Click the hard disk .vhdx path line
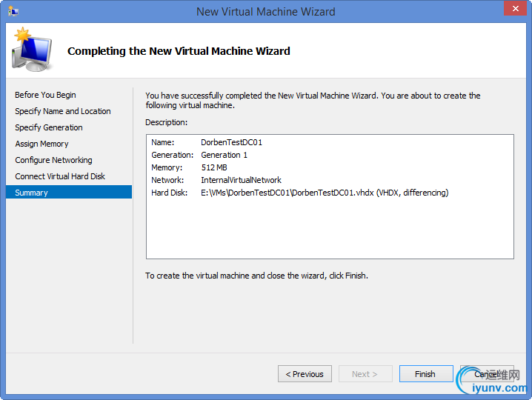This screenshot has height=400, width=532. 325,193
